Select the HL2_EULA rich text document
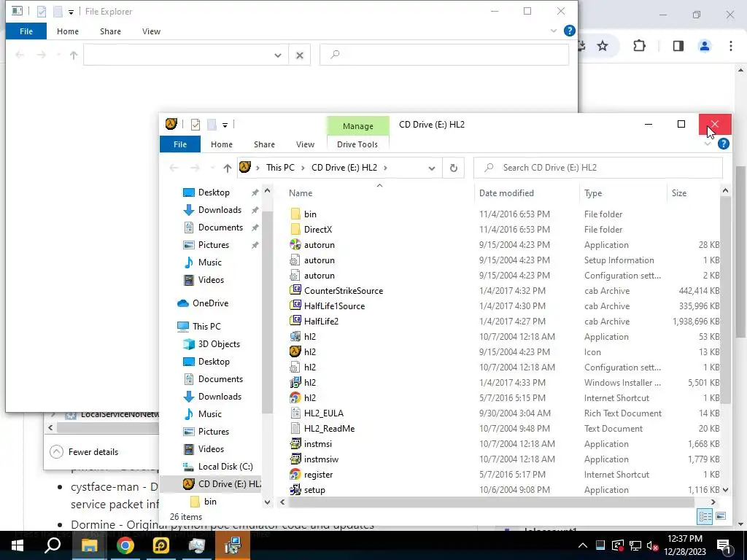The height and width of the screenshot is (560, 747). pyautogui.click(x=323, y=413)
